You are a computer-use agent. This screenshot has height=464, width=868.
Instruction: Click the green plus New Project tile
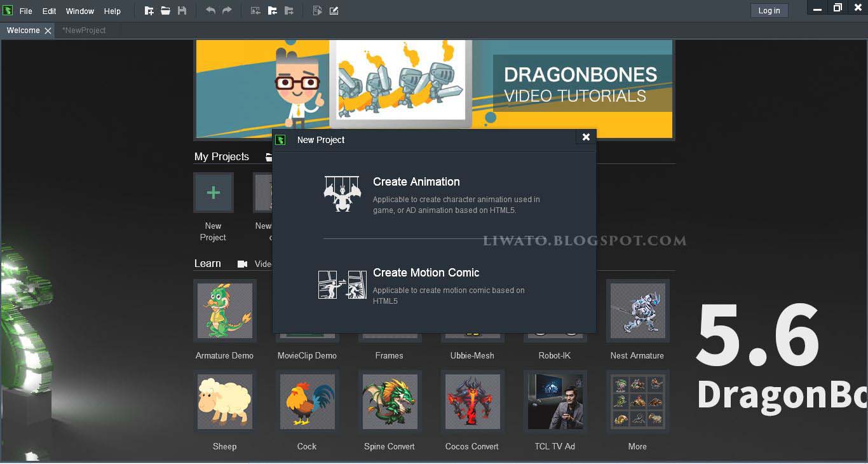tap(214, 192)
